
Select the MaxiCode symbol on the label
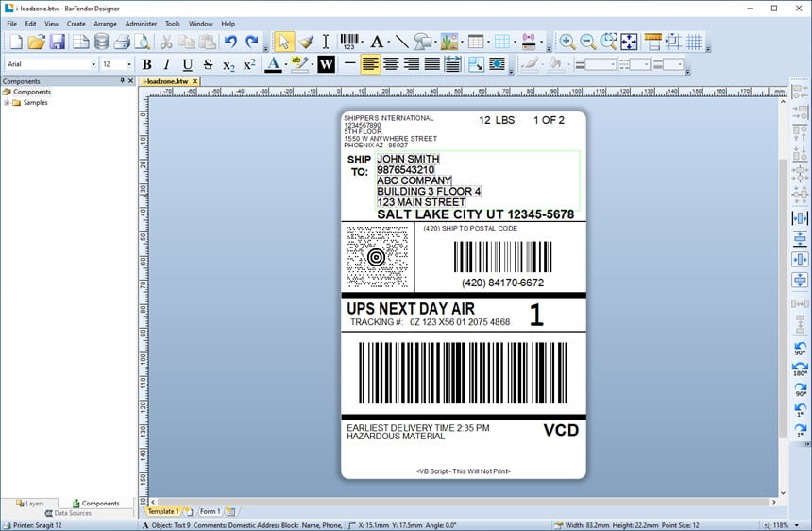coord(377,256)
